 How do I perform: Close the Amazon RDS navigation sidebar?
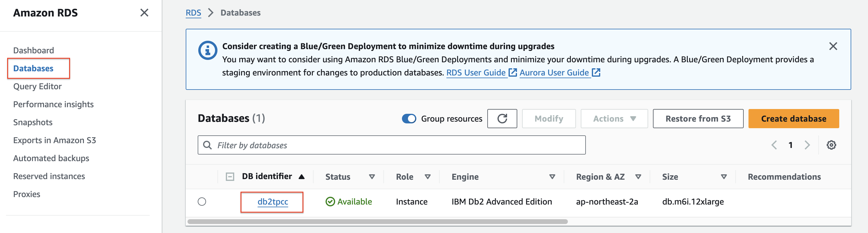coord(144,13)
